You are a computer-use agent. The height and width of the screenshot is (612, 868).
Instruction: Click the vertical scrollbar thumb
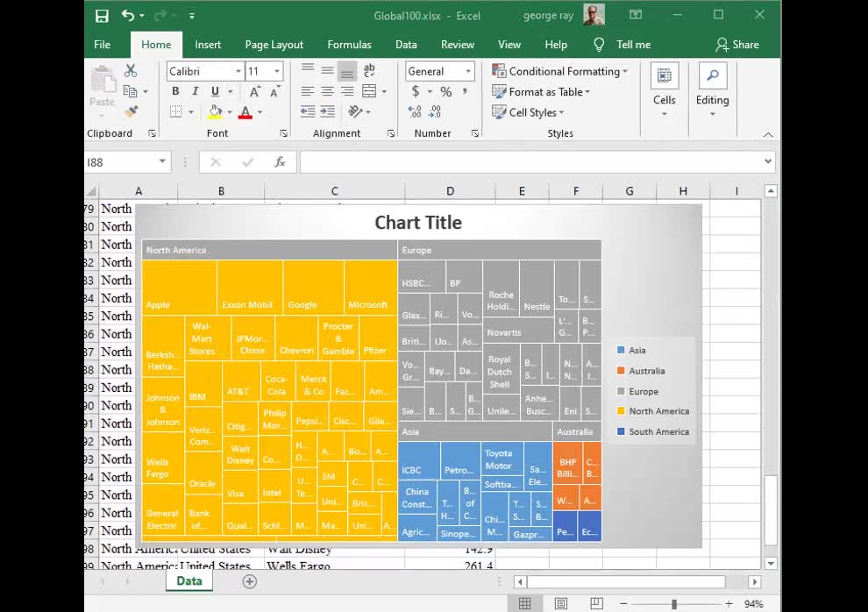tap(771, 509)
